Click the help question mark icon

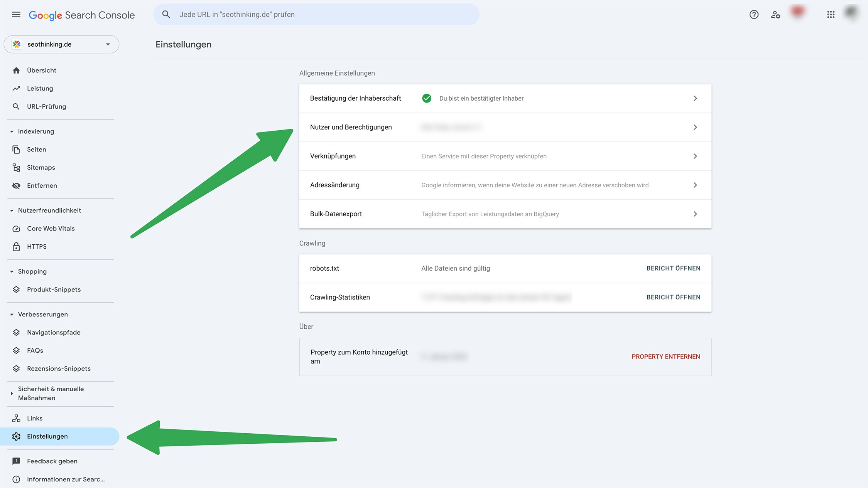[x=754, y=15]
